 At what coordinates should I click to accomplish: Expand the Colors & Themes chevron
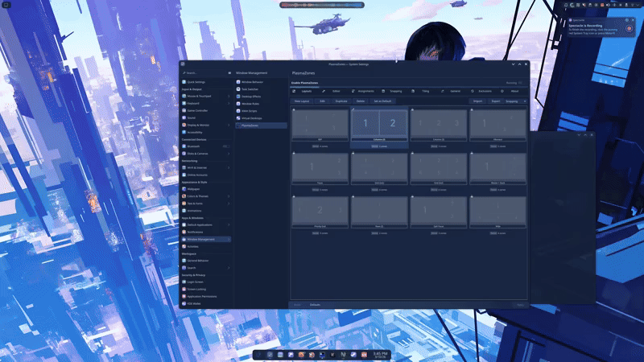[x=229, y=196]
